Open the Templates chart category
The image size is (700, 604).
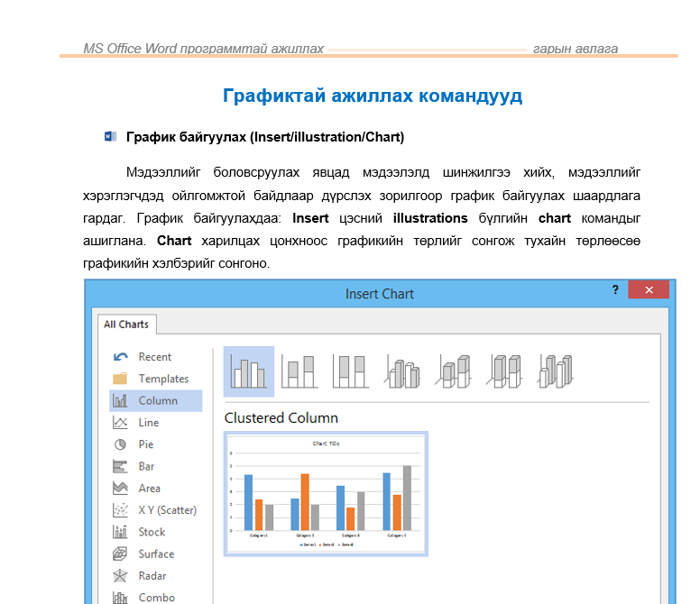(155, 379)
